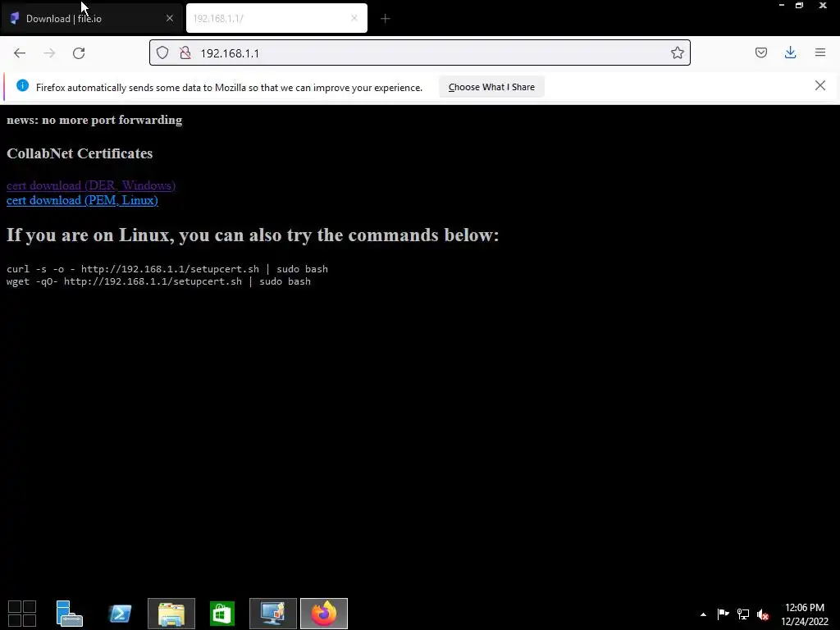
Task: Close the 192.168.1.1/ tab
Action: point(354,18)
